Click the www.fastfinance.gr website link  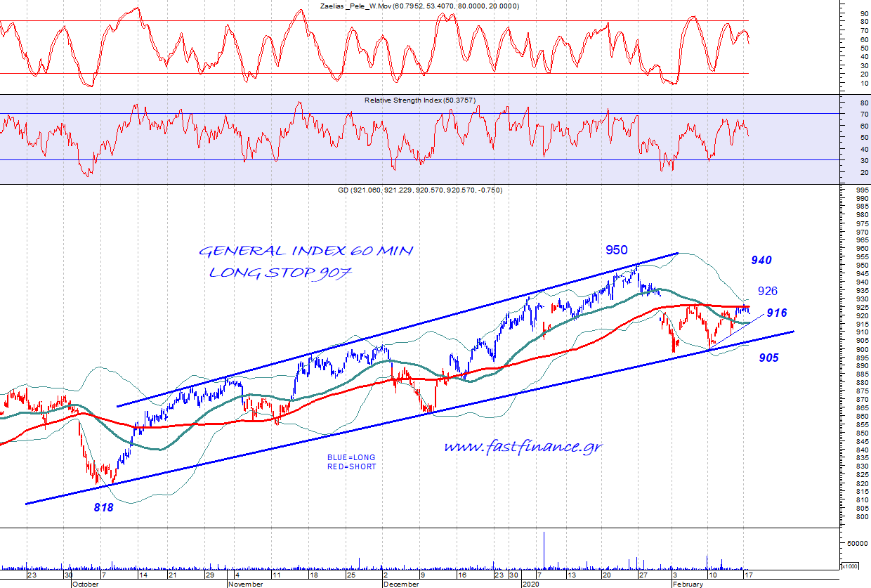coord(523,447)
